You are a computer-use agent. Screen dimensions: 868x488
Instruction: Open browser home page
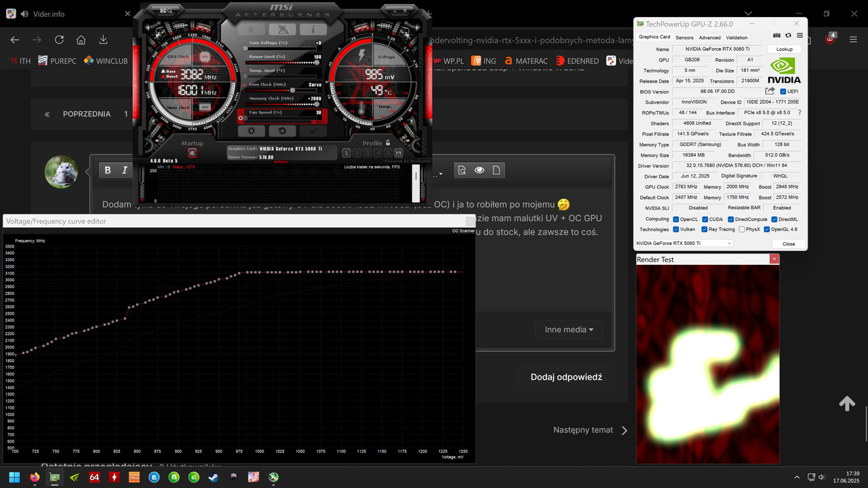[x=81, y=40]
